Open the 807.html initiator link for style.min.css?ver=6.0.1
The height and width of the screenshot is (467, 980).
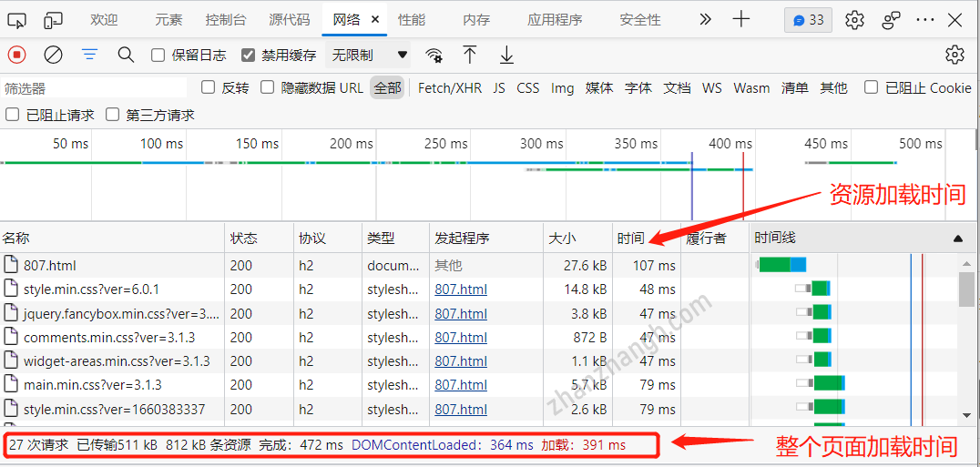pyautogui.click(x=460, y=289)
